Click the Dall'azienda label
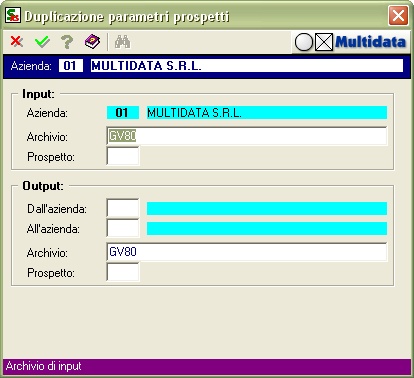Screen dimensions: 414x378 pos(57,209)
